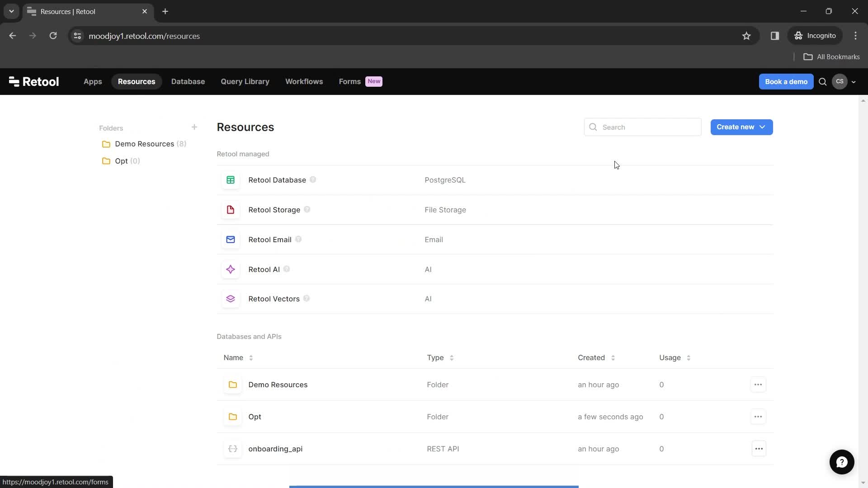Image resolution: width=868 pixels, height=488 pixels.
Task: Select the Resources navigation tab
Action: pyautogui.click(x=137, y=81)
